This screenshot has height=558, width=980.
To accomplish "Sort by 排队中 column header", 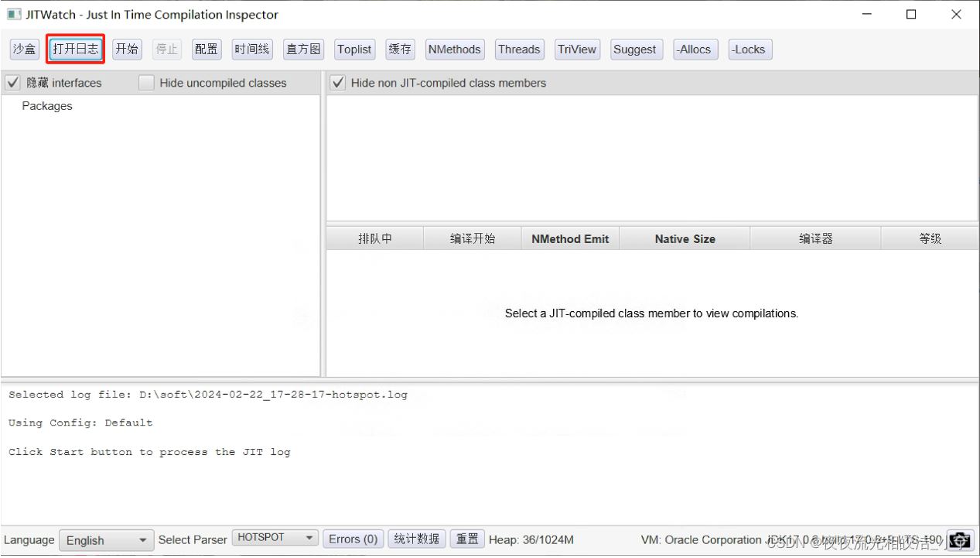I will pyautogui.click(x=375, y=239).
